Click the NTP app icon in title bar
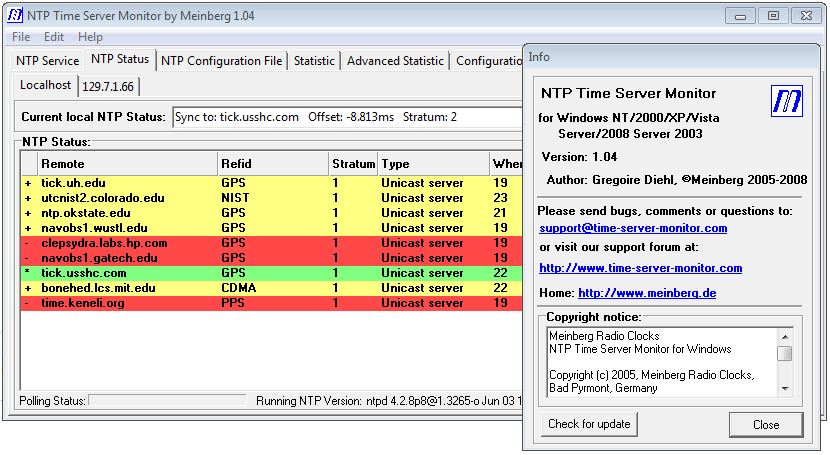 click(15, 15)
